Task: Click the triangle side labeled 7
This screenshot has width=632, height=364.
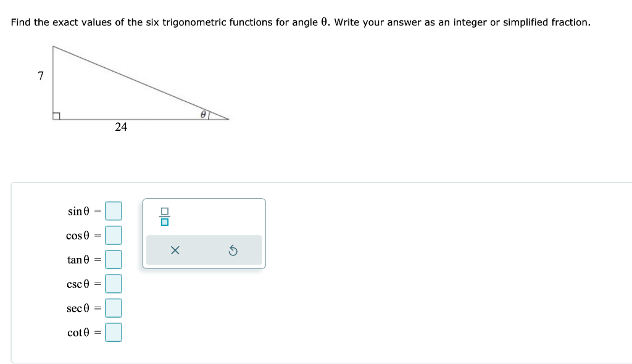Action: tap(40, 76)
